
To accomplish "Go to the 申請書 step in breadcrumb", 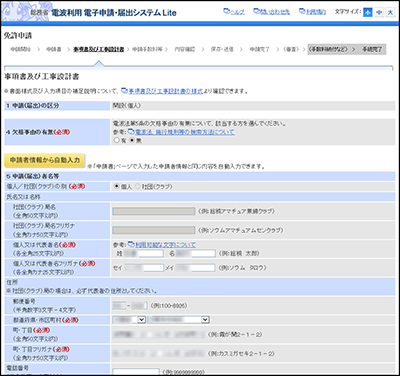I will tap(53, 49).
